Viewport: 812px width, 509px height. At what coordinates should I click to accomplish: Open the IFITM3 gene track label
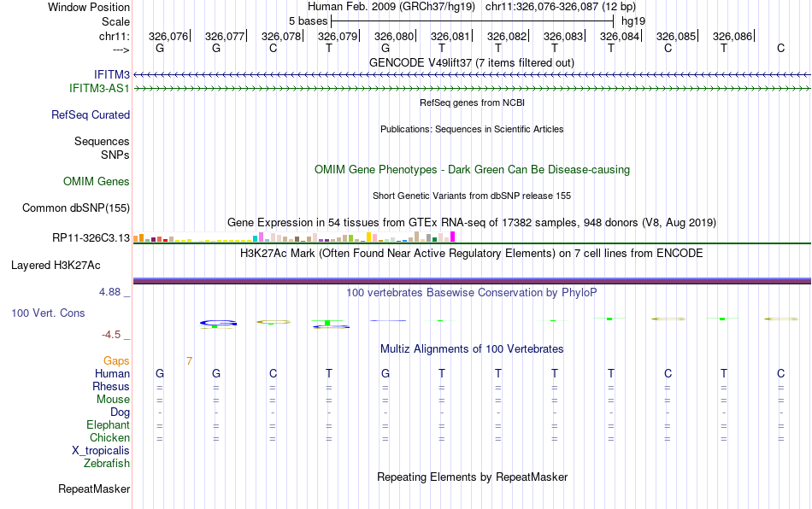[112, 75]
